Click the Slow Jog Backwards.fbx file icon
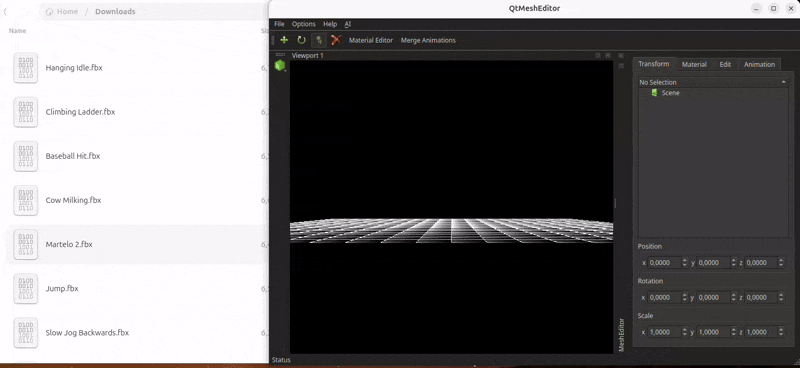The image size is (800, 368). (x=26, y=333)
